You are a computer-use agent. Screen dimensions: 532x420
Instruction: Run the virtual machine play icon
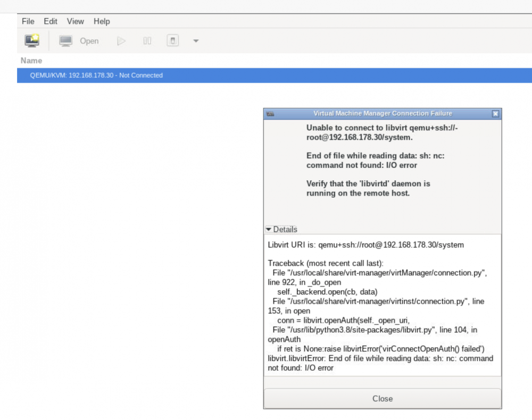[x=121, y=41]
